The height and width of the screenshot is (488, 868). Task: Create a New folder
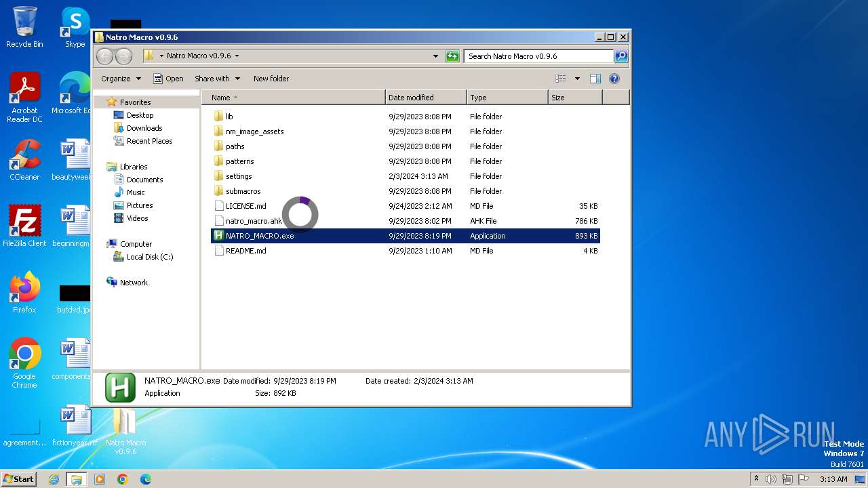tap(271, 79)
